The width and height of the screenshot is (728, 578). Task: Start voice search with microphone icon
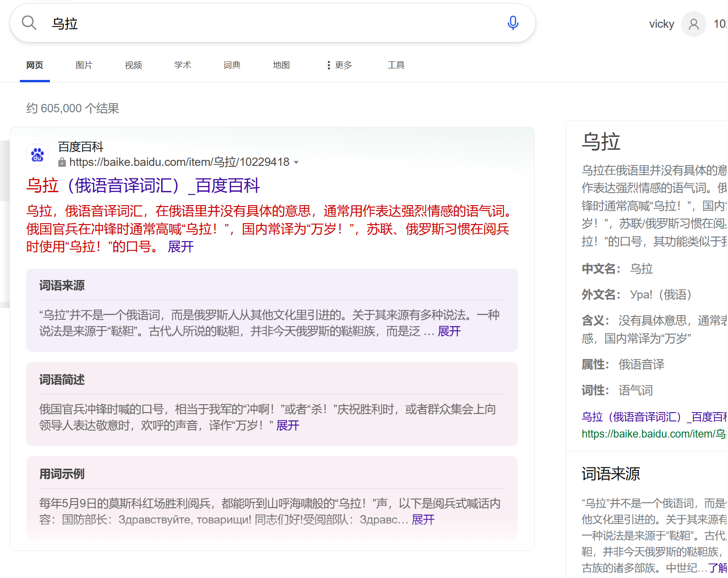[x=513, y=23]
